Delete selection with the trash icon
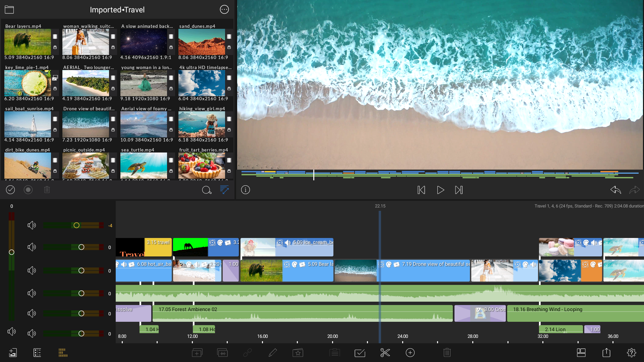This screenshot has width=644, height=362. (447, 353)
